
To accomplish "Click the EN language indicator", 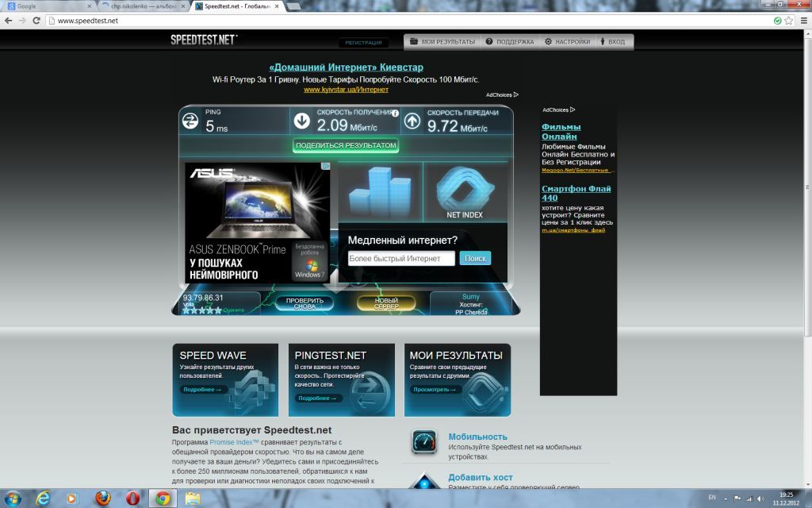I will coord(711,498).
